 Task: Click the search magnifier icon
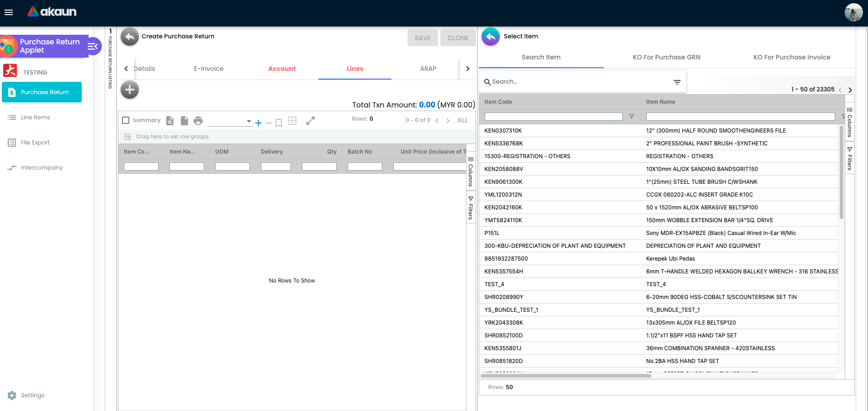(x=487, y=82)
